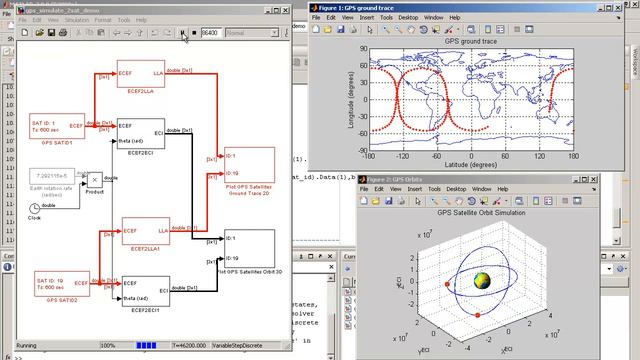This screenshot has width=640, height=360.
Task: Open brush color dropdown arrow in Figure 2
Action: [506, 201]
